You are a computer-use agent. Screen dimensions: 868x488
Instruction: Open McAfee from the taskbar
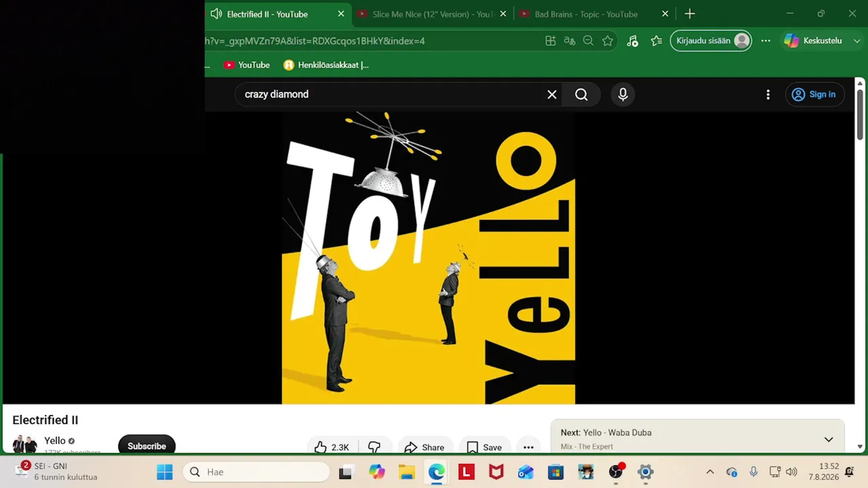point(496,472)
